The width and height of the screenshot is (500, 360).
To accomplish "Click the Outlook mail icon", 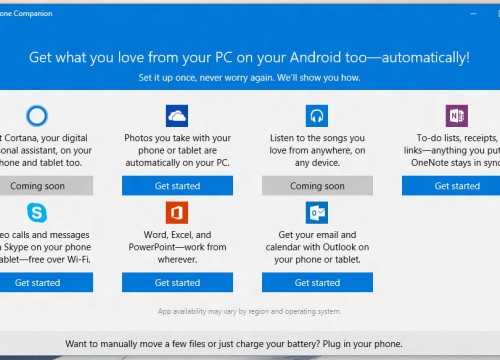I will (x=317, y=213).
